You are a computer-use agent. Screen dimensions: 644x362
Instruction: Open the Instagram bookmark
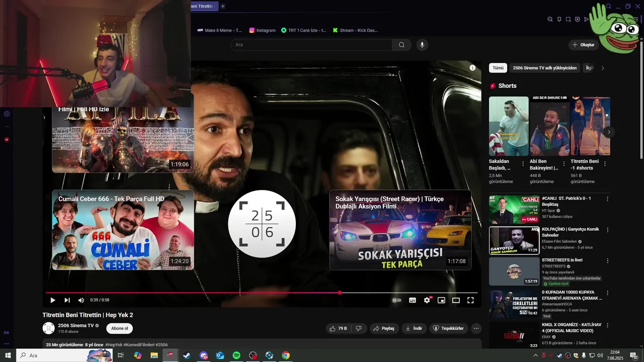pyautogui.click(x=262, y=30)
